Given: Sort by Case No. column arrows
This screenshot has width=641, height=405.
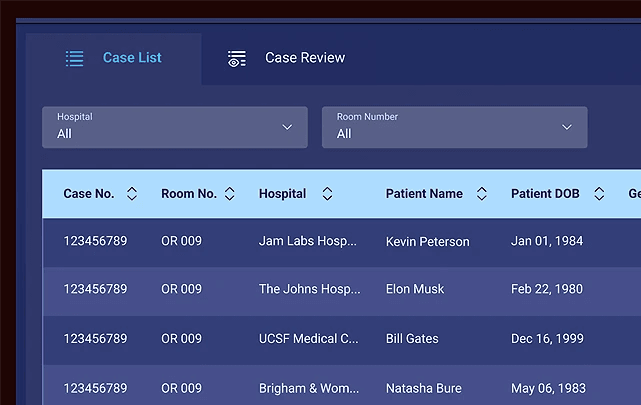Looking at the screenshot, I should pos(132,194).
